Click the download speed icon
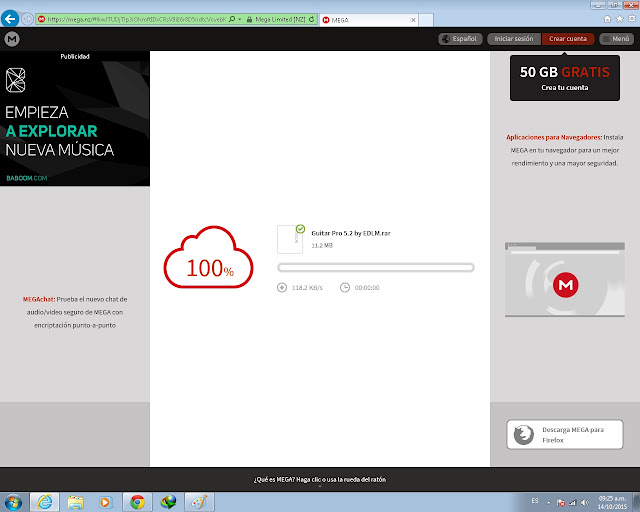The image size is (640, 512). tap(282, 287)
